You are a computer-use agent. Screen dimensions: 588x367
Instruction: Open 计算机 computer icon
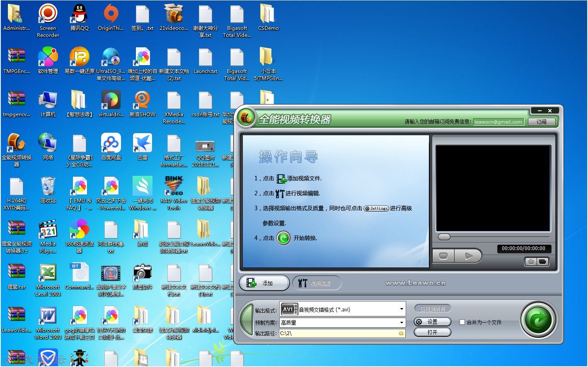48,104
